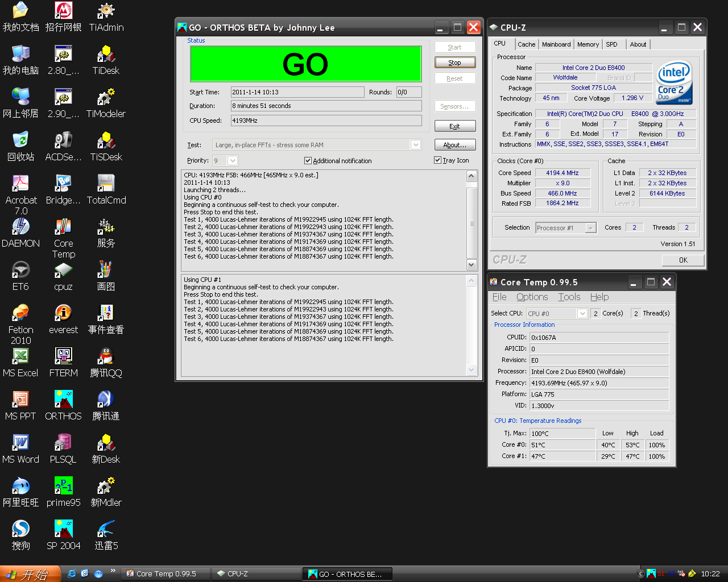The width and height of the screenshot is (728, 582).
Task: Open the 我的文档 desktop folder icon
Action: pos(20,16)
